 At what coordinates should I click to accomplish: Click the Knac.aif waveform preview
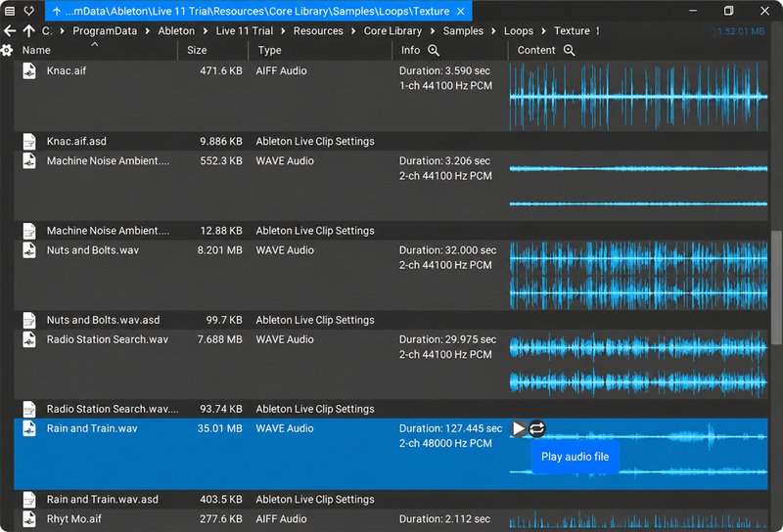(x=638, y=96)
